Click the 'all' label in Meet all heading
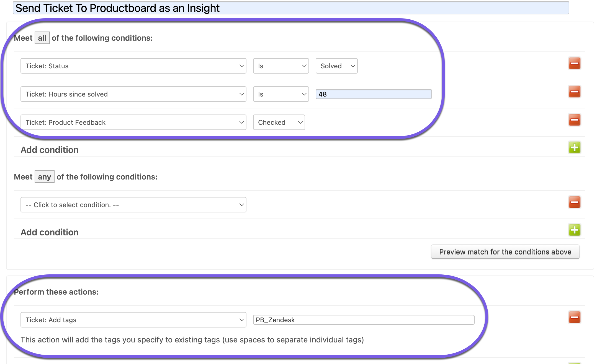Viewport: 597px width, 364px height. 42,38
